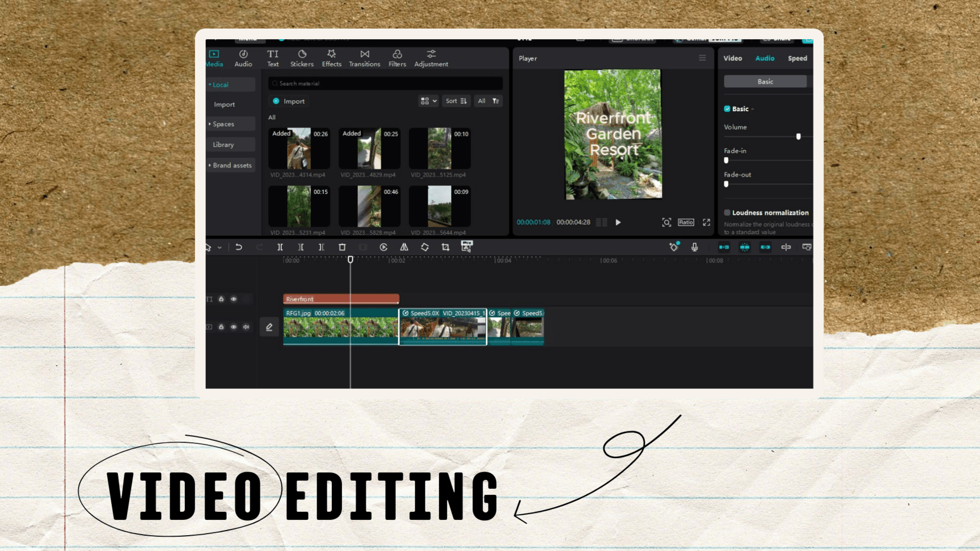
Task: Toggle clip linkage
Action: click(765, 247)
